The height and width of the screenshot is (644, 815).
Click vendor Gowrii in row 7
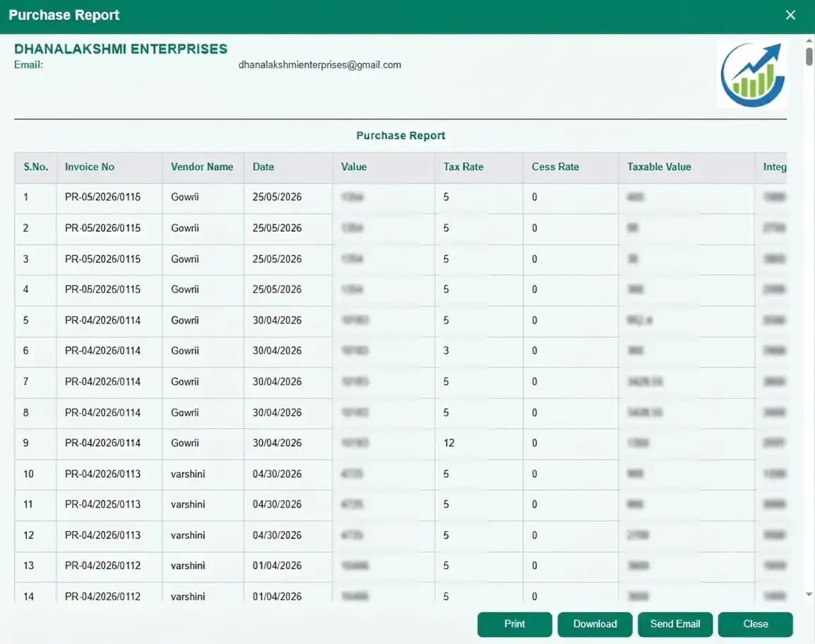pos(184,381)
